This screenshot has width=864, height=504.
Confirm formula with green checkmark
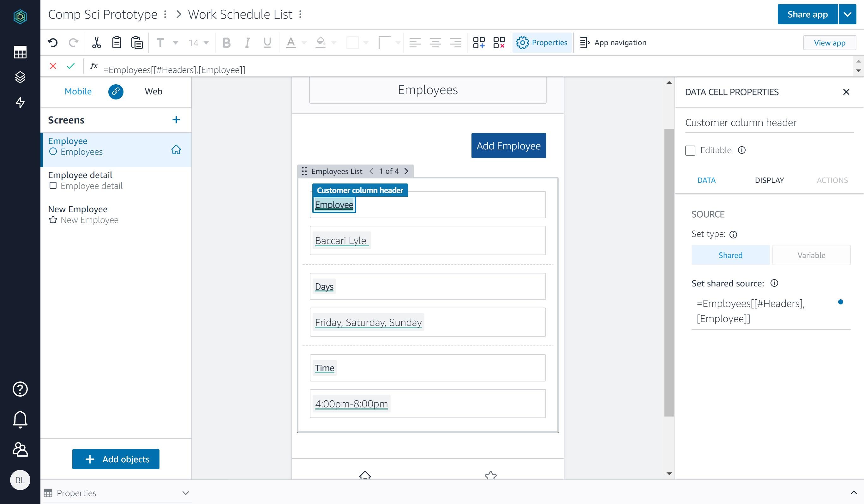tap(71, 66)
